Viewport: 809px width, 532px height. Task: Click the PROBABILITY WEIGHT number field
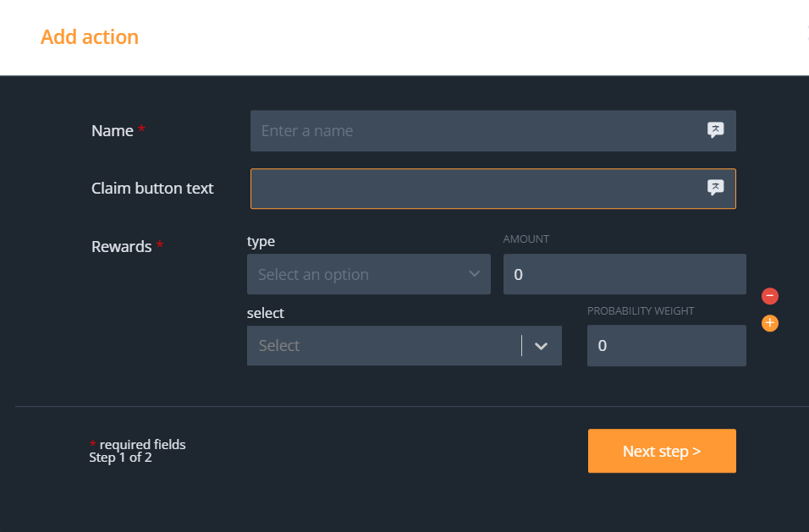tap(667, 346)
